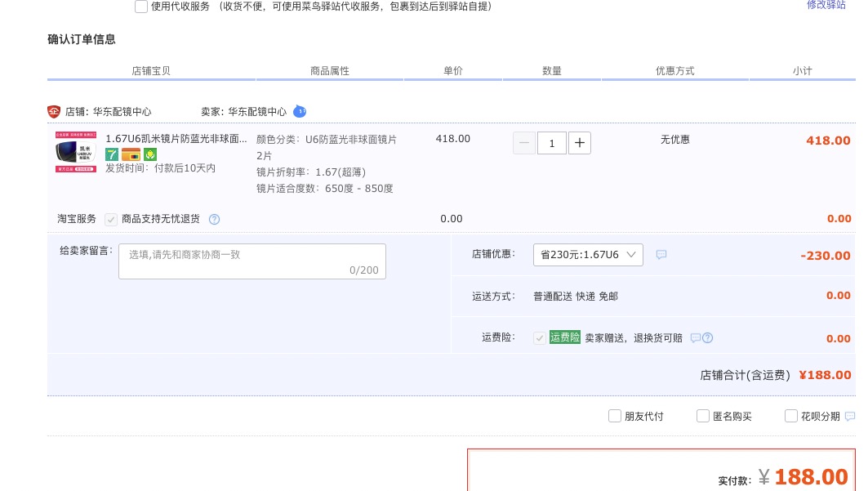Click the green 运费险 tag
Screen dimensions: 868x491
click(x=564, y=337)
